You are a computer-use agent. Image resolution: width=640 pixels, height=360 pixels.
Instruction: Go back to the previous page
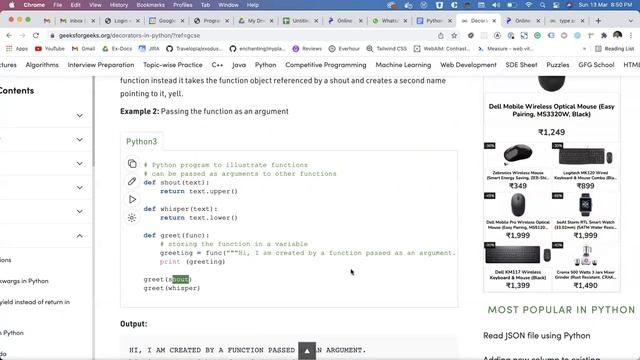click(x=9, y=36)
